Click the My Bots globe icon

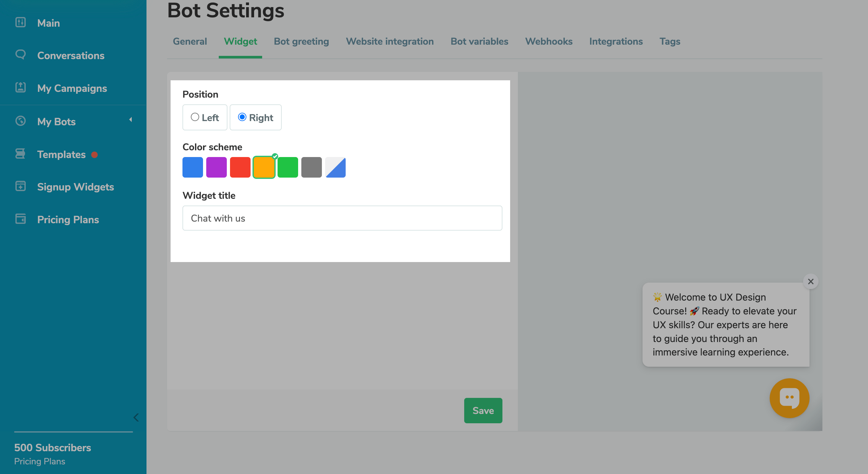click(x=21, y=121)
